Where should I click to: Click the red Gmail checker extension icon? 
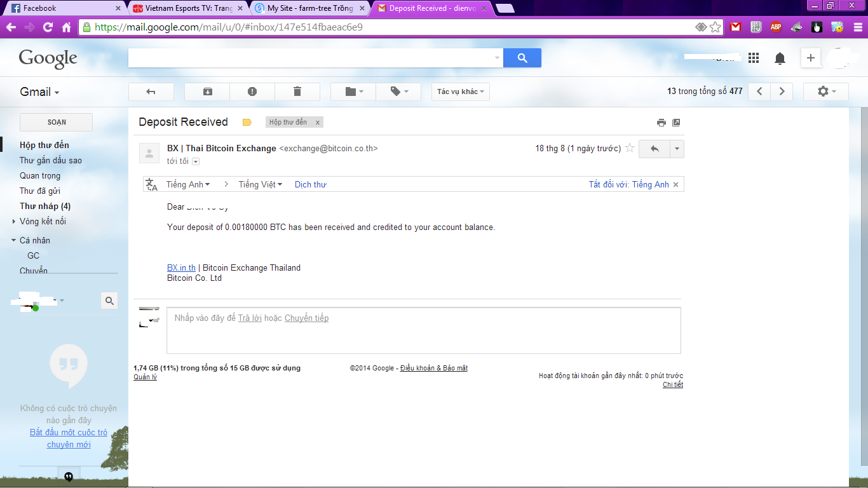pyautogui.click(x=736, y=27)
